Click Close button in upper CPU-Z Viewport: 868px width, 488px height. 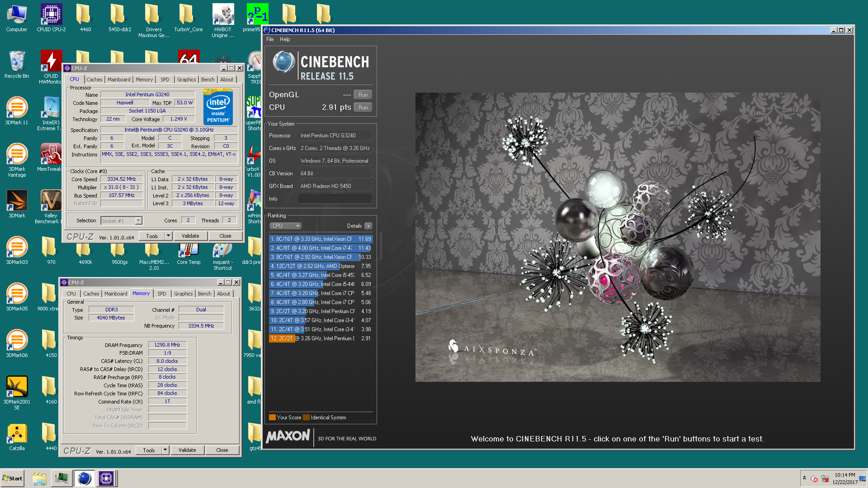click(225, 236)
